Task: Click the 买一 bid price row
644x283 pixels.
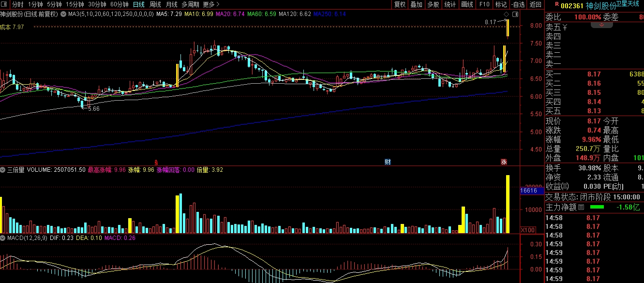Action: (595, 74)
